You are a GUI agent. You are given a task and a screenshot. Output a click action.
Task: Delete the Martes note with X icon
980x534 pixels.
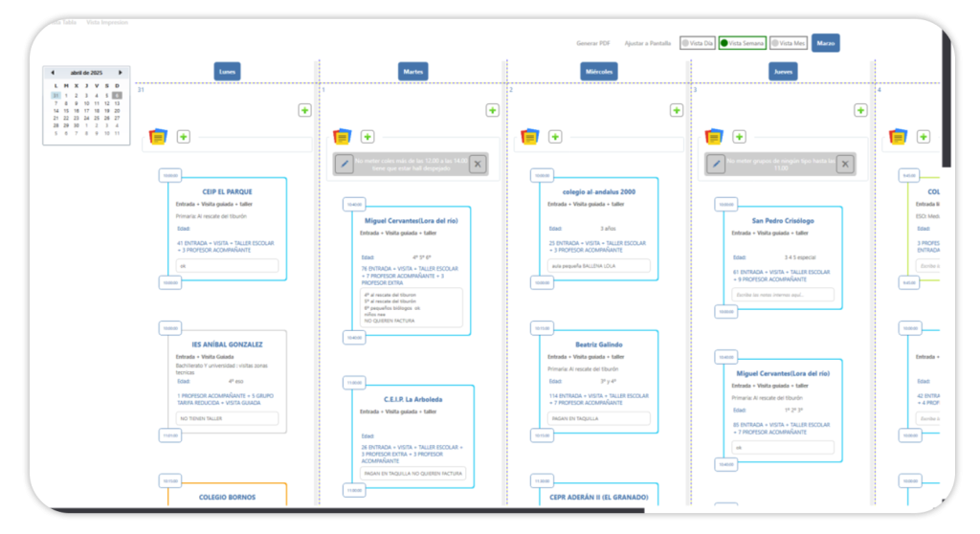pyautogui.click(x=478, y=164)
